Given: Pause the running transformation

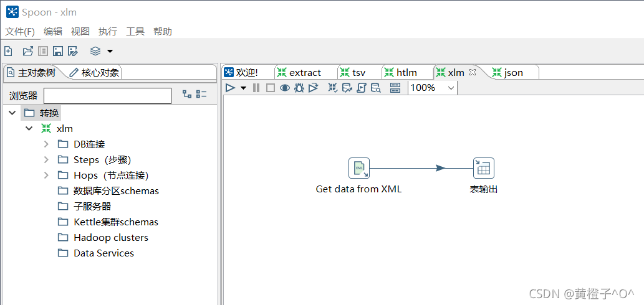Looking at the screenshot, I should point(256,88).
